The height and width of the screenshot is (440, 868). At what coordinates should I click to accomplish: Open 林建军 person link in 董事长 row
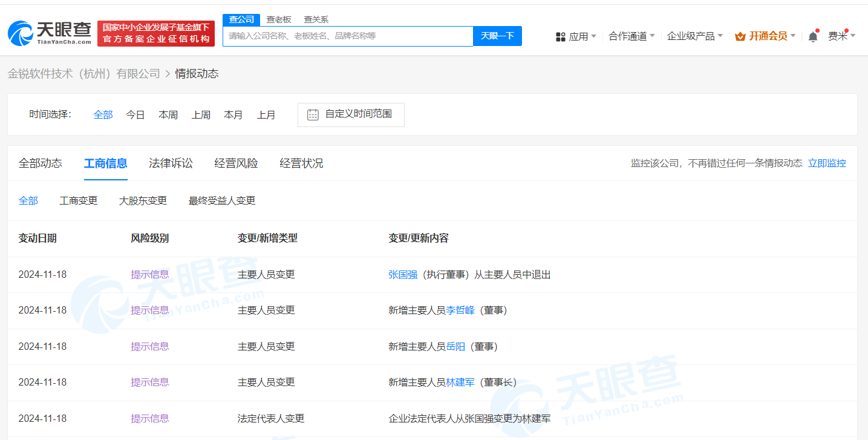[460, 383]
